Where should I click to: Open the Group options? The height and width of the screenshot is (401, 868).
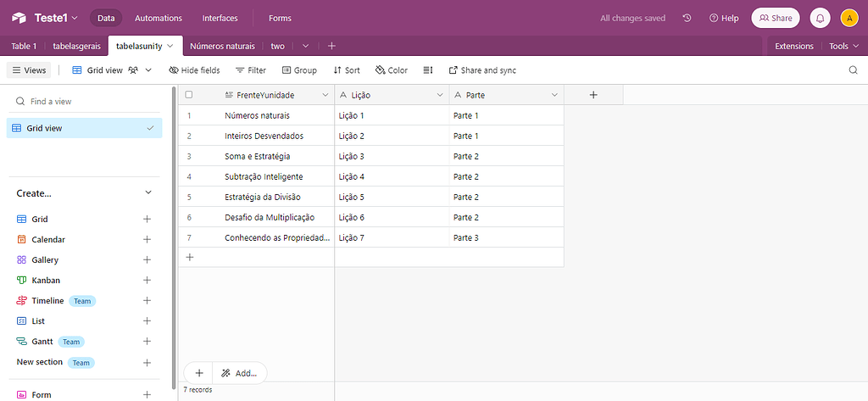pyautogui.click(x=299, y=70)
